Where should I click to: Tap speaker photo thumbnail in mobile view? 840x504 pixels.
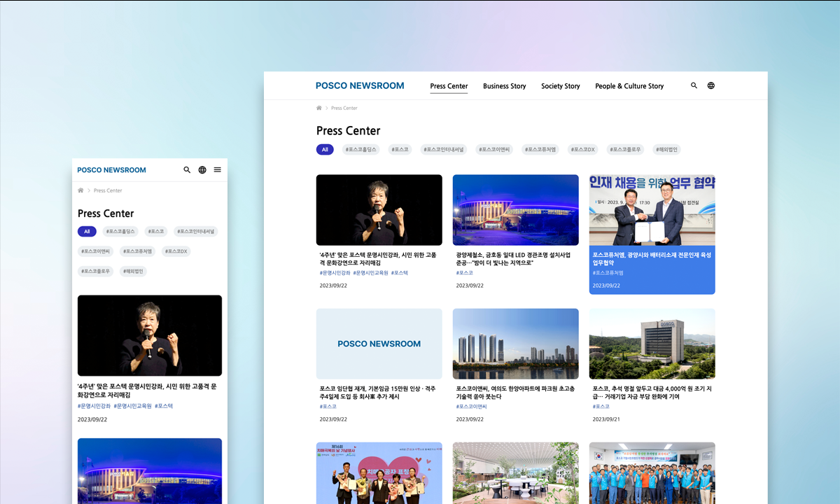[150, 335]
